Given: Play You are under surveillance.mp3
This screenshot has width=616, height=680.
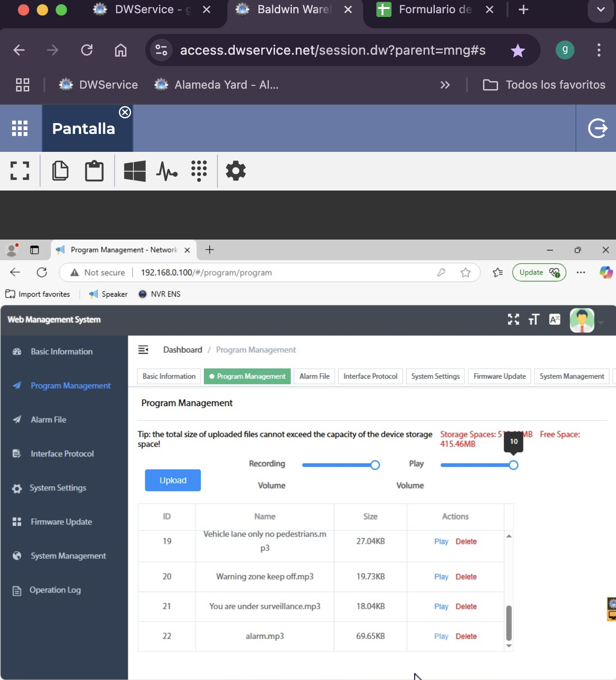Looking at the screenshot, I should coord(441,606).
